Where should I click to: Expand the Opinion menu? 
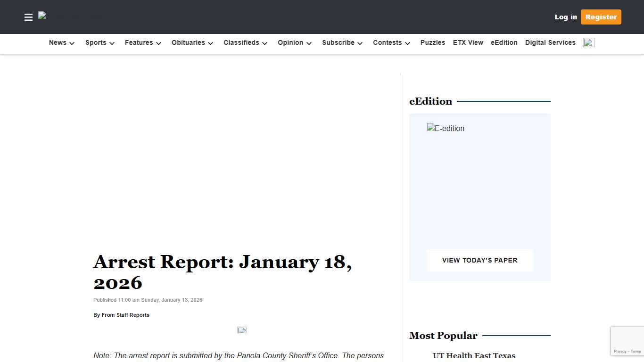(x=295, y=43)
